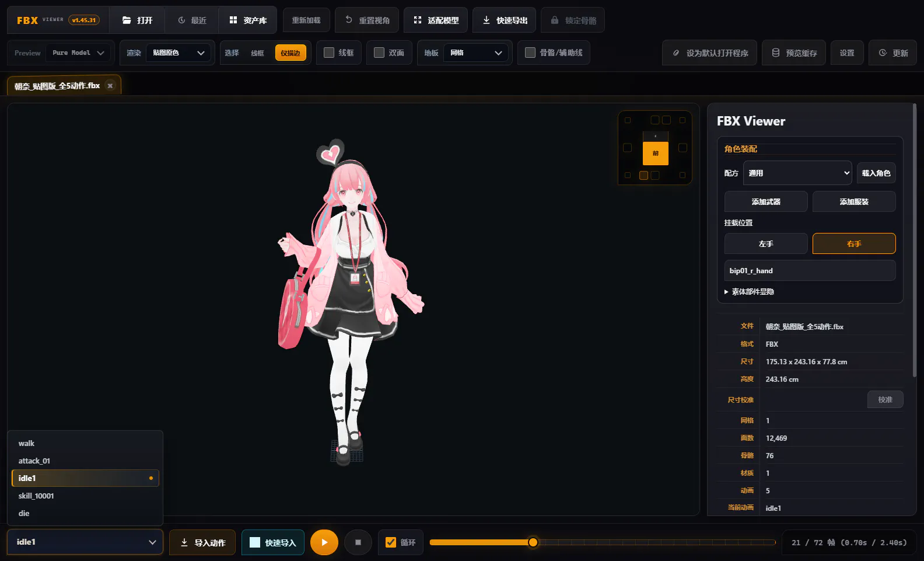Select the attack_01 animation

coord(85,461)
